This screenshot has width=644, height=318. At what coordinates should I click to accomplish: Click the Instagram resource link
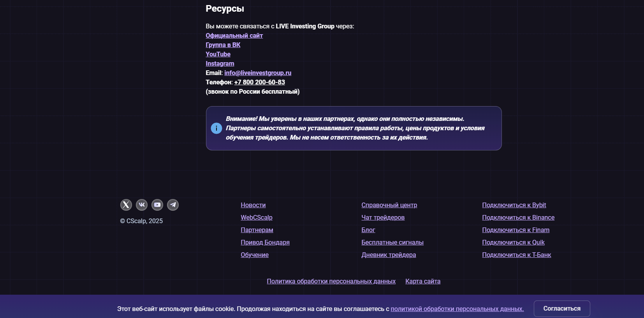(220, 64)
